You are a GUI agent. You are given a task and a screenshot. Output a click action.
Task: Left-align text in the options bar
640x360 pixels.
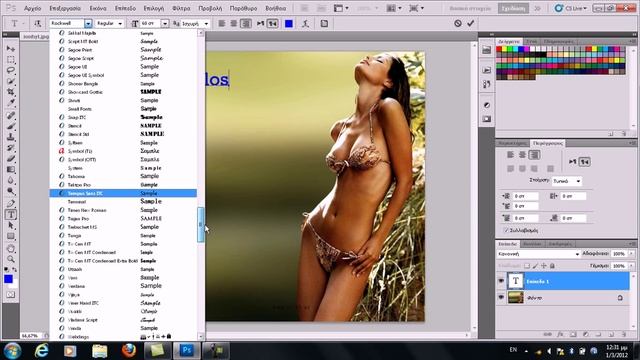(x=222, y=24)
